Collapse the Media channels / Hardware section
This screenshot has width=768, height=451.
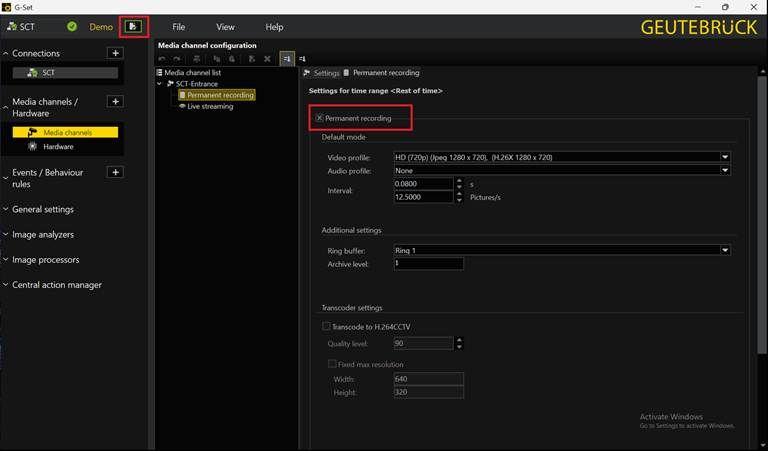click(x=5, y=107)
